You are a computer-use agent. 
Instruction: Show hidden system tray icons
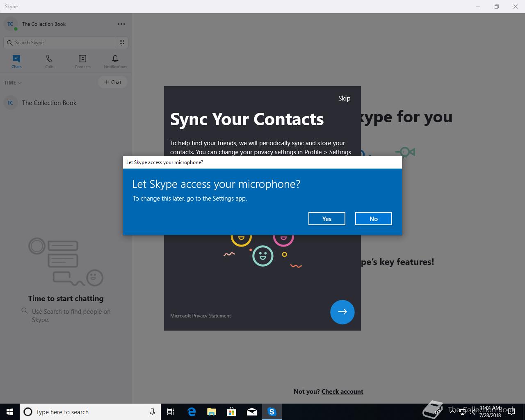pos(452,412)
